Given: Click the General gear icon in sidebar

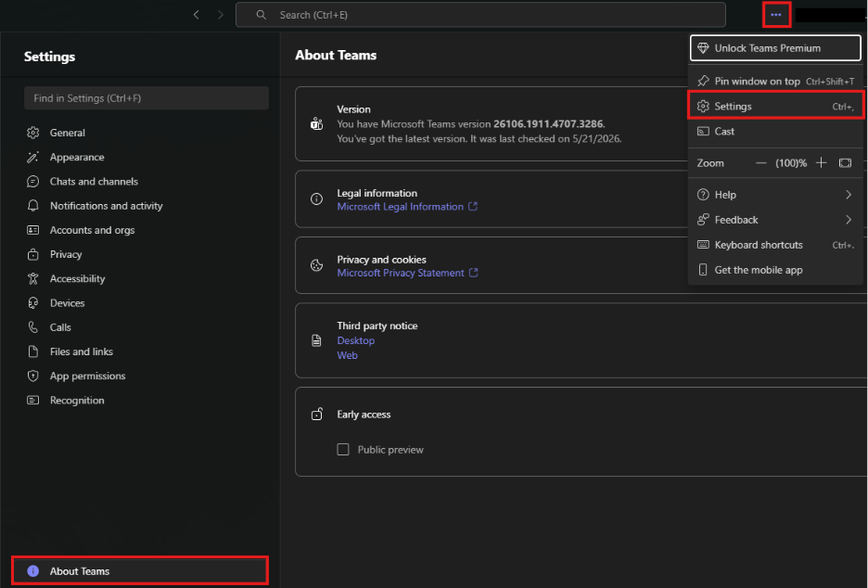Looking at the screenshot, I should click(33, 133).
